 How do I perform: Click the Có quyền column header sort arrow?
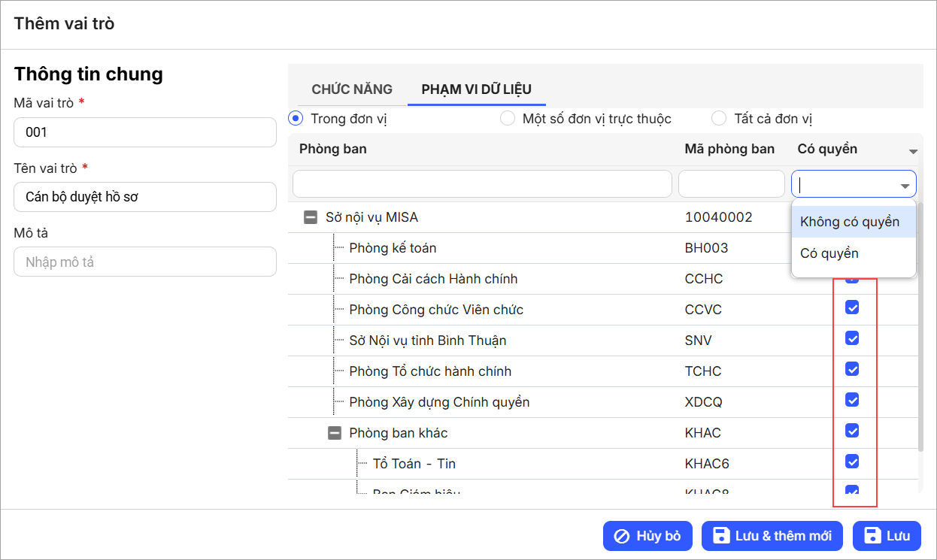pos(913,151)
